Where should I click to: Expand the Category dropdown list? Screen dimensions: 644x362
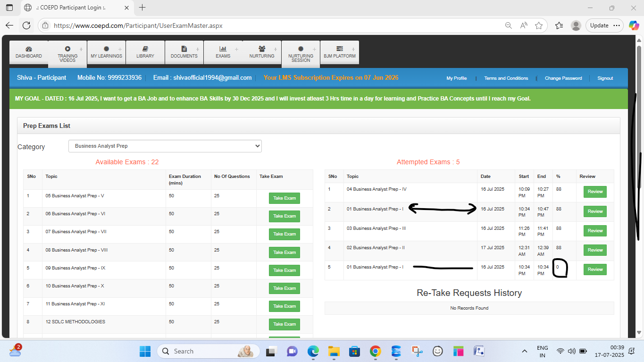(165, 146)
